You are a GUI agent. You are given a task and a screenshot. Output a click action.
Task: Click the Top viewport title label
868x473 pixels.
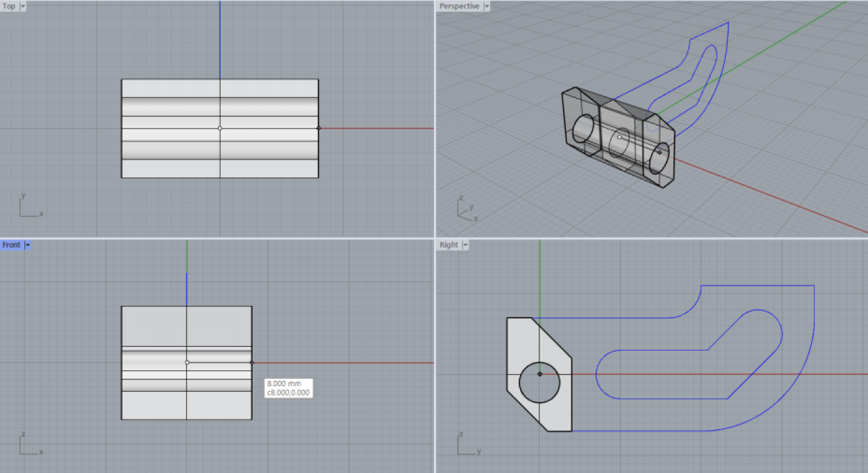point(9,6)
